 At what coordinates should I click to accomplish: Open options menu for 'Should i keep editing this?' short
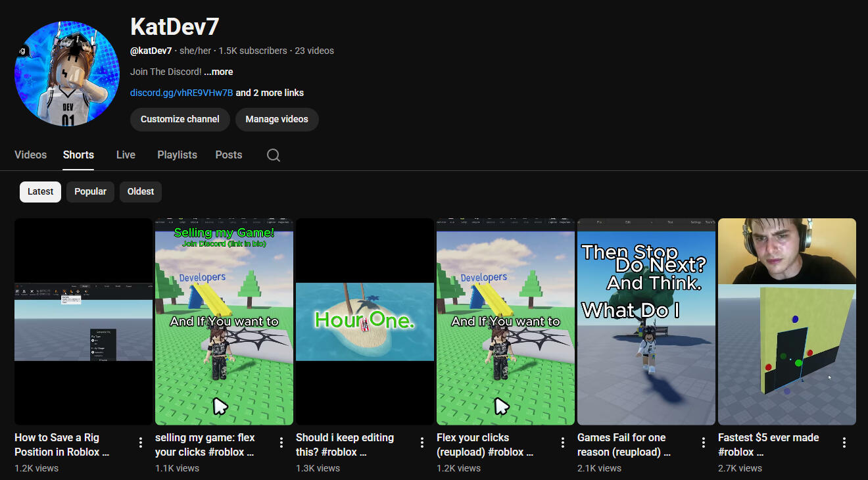[x=422, y=443]
